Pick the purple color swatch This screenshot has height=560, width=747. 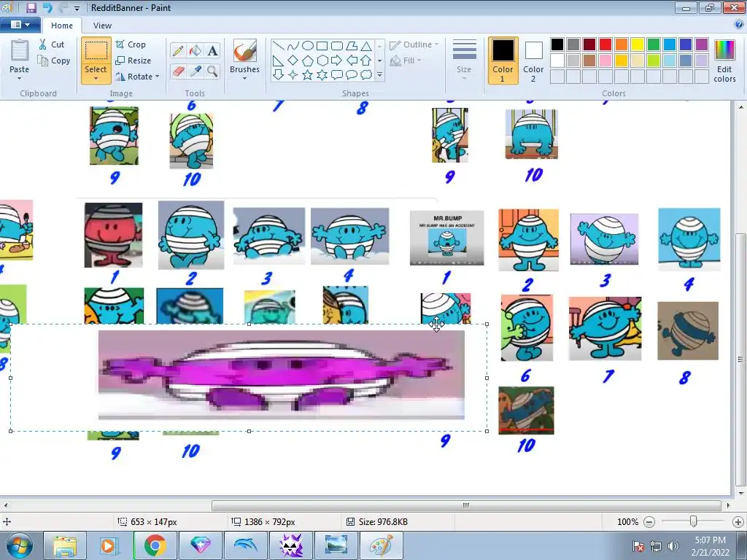click(701, 44)
